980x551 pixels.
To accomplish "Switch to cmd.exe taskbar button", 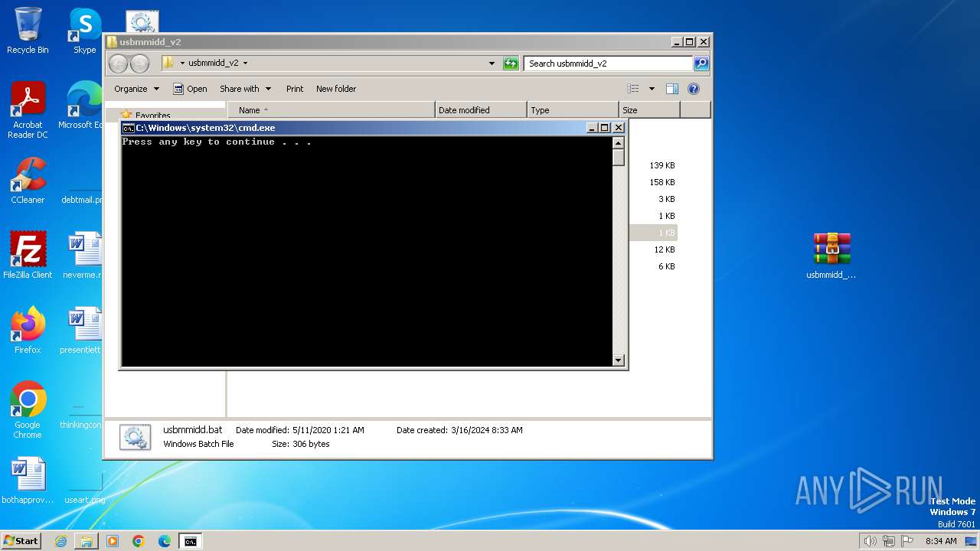I will [191, 541].
